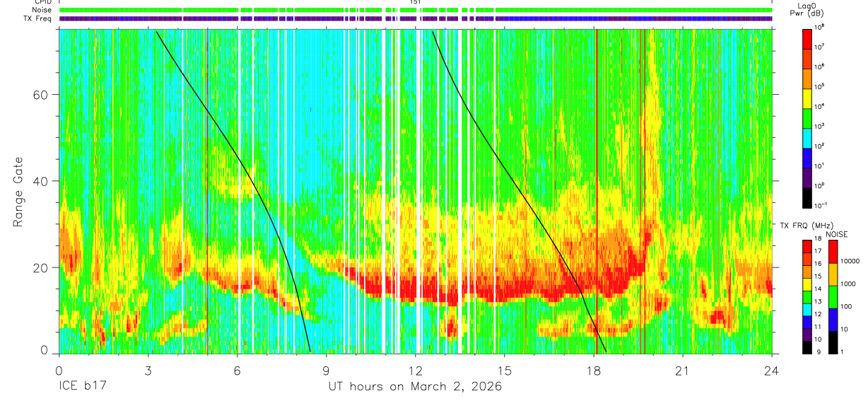Click the x-axis tick label '12' under the plot
Viewport: 868px width, 401px height.
pyautogui.click(x=415, y=371)
